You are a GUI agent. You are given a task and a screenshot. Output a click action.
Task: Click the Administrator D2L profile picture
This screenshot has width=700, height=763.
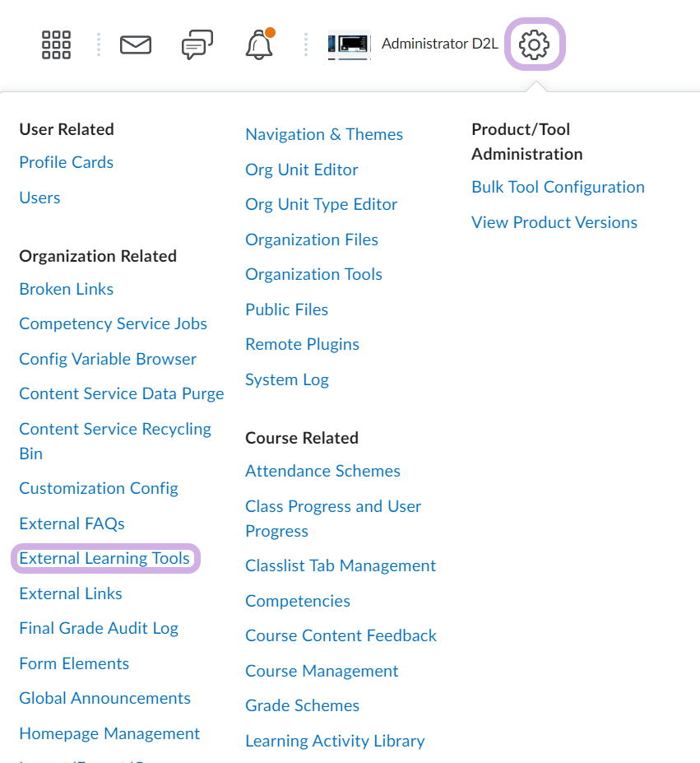click(349, 44)
